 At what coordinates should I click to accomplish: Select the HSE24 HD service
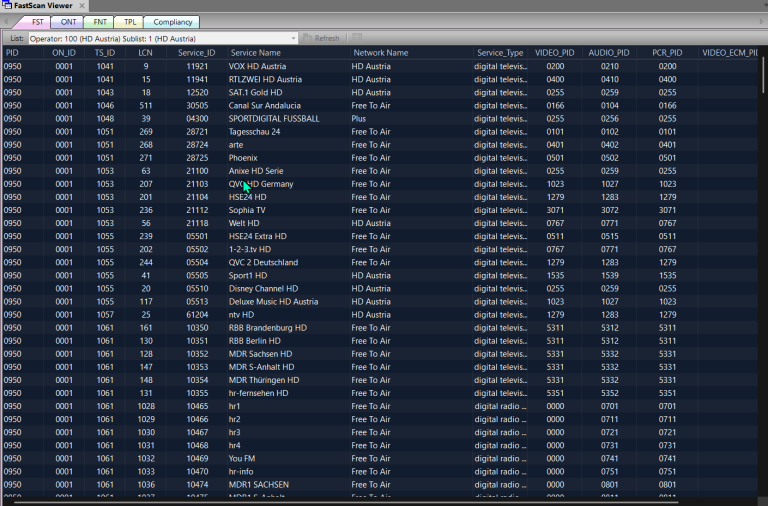tap(247, 197)
